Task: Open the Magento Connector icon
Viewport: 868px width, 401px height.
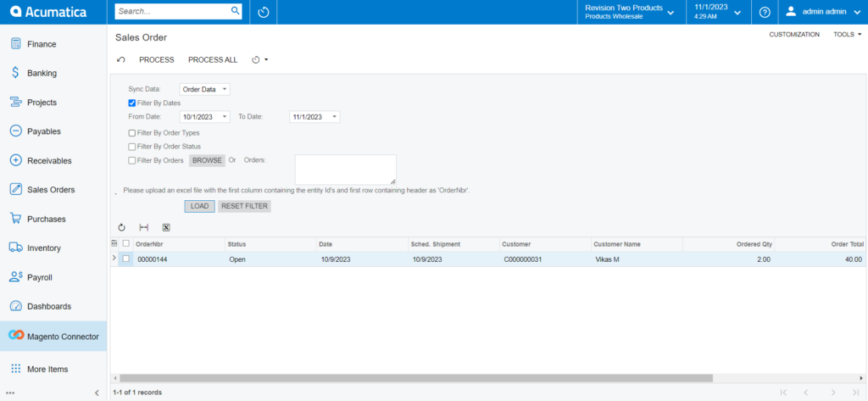Action: click(x=16, y=336)
